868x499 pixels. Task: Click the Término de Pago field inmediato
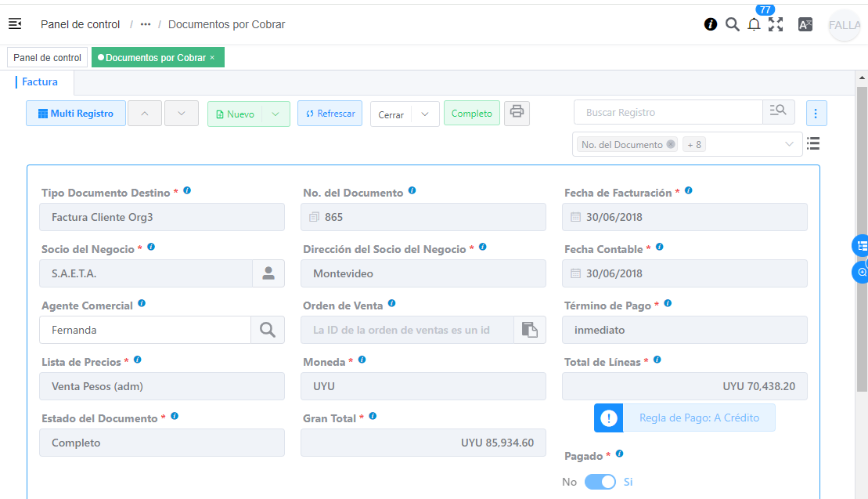click(x=684, y=330)
